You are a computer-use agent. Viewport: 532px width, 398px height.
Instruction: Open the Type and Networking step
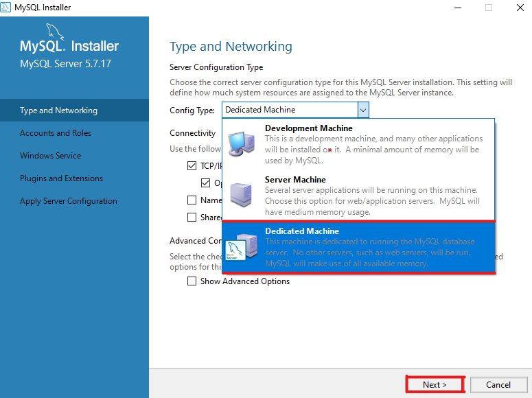pyautogui.click(x=74, y=110)
